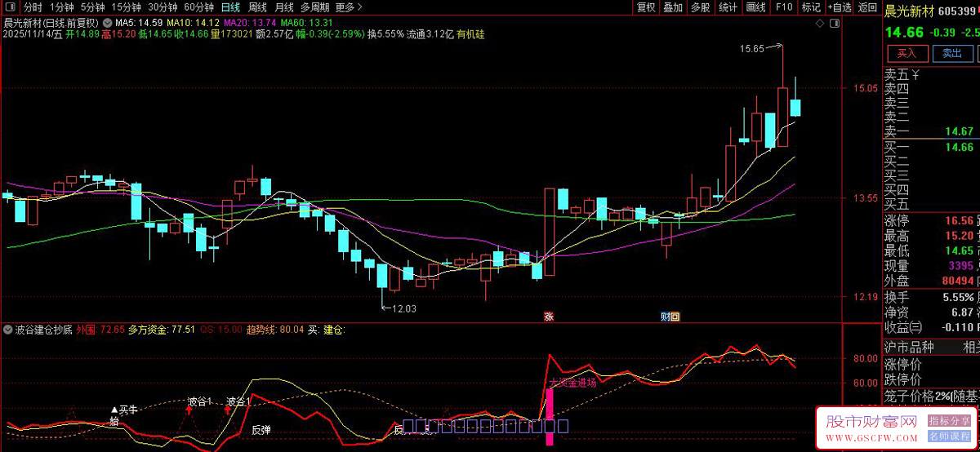The height and width of the screenshot is (452, 980).
Task: Select the 15分钟 period
Action: click(x=127, y=7)
